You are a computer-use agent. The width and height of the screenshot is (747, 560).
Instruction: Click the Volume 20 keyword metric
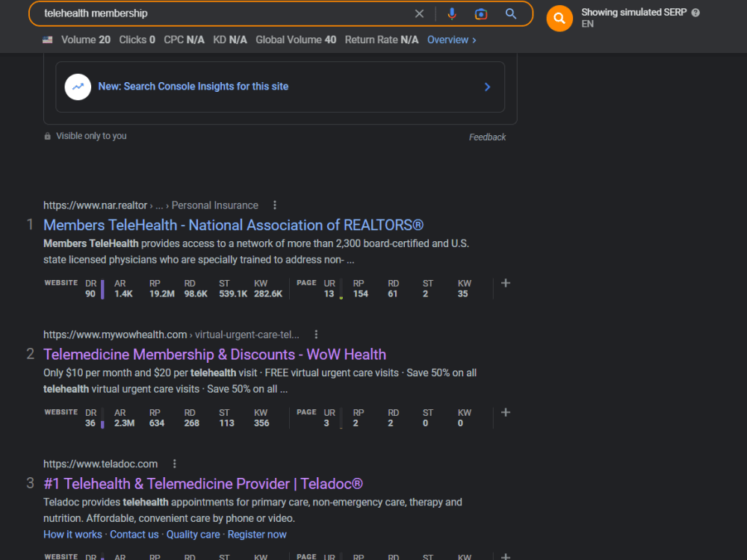pyautogui.click(x=86, y=40)
